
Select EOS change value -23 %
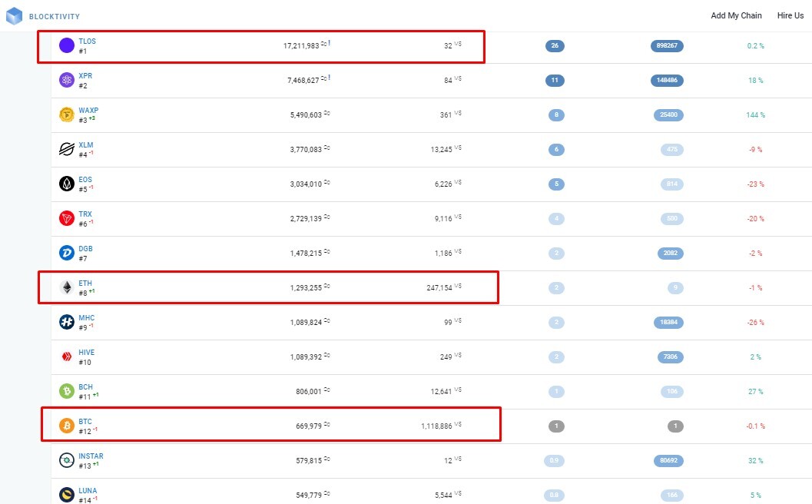point(756,184)
